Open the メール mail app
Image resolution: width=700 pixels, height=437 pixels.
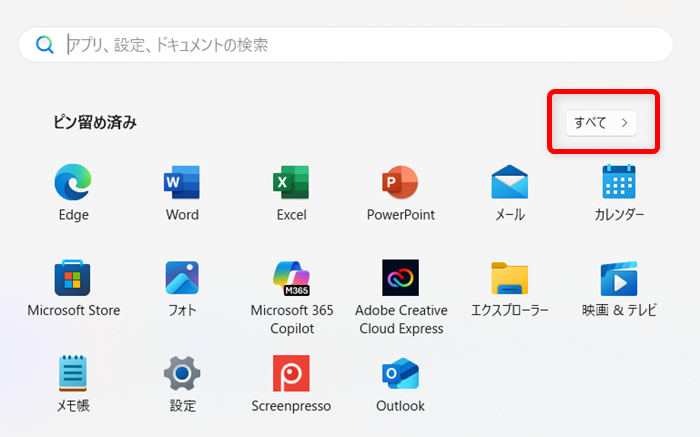click(509, 182)
